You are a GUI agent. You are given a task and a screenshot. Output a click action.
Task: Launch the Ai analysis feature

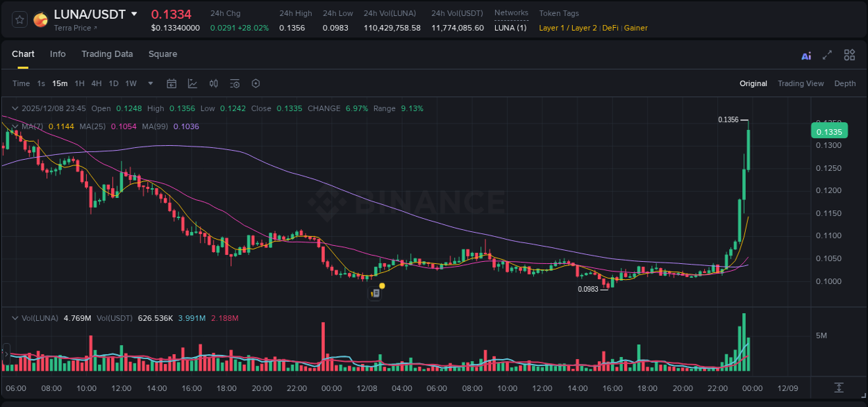(806, 54)
